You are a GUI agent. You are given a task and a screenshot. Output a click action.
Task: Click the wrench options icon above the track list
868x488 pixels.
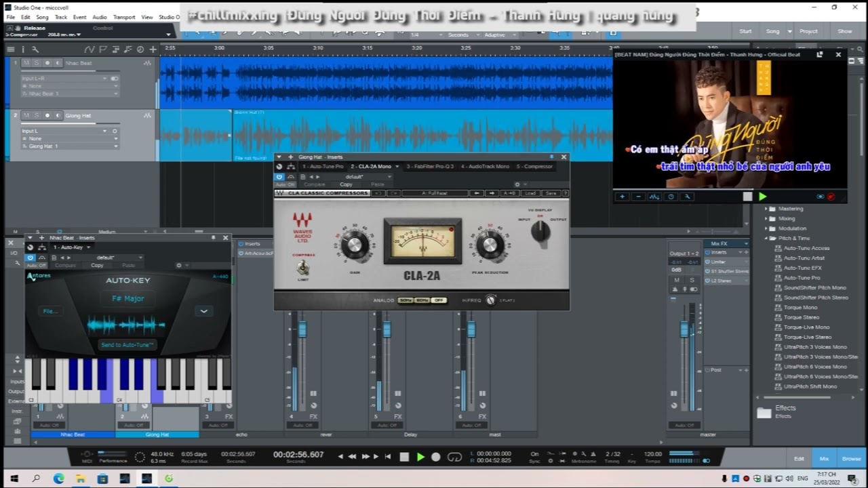35,49
